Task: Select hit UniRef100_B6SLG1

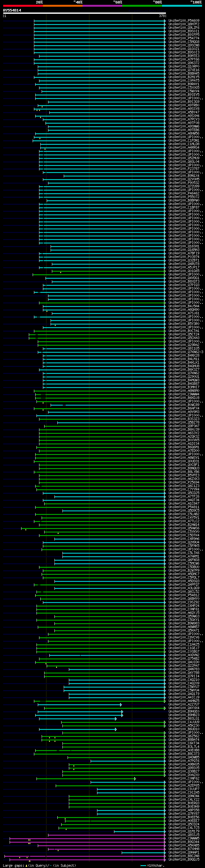Action: [184, 718]
